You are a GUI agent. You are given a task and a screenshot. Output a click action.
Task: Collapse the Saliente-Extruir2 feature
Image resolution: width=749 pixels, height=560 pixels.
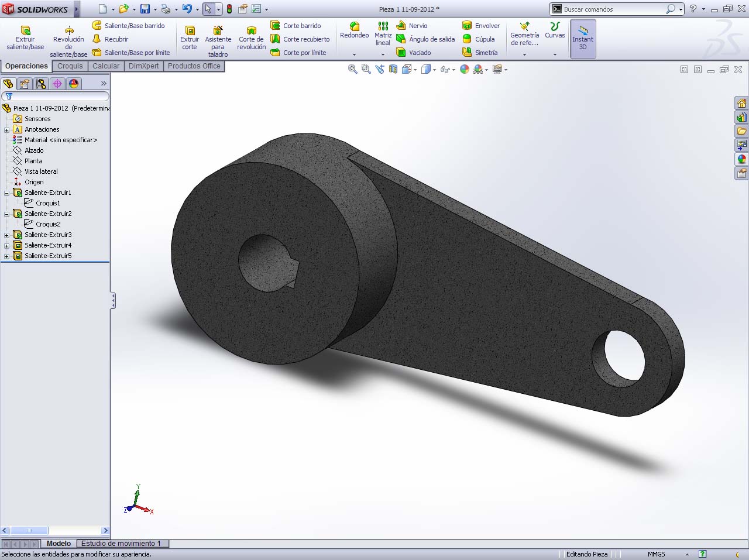click(x=7, y=214)
